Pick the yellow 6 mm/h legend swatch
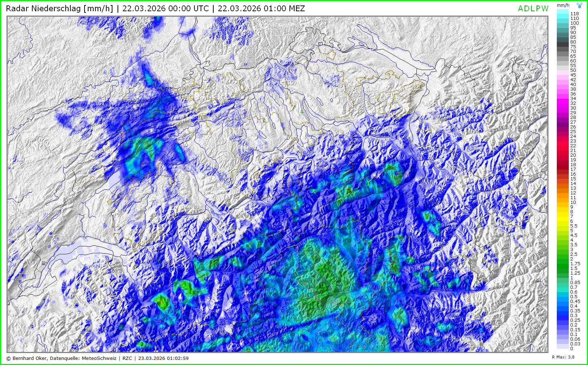 pos(563,221)
